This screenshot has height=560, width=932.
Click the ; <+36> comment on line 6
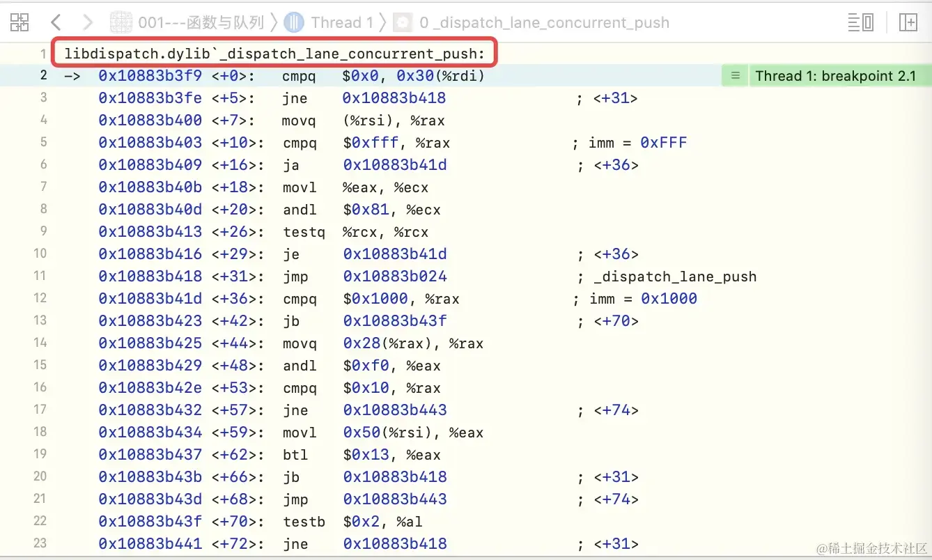pyautogui.click(x=607, y=165)
